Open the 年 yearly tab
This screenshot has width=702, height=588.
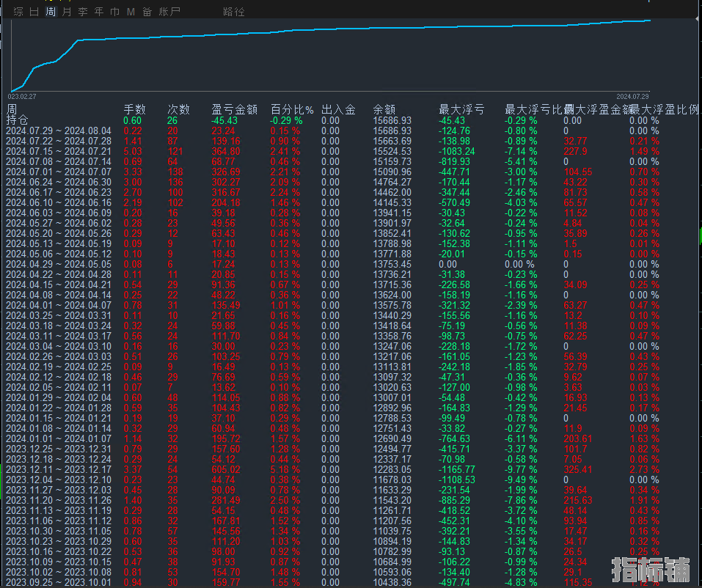99,12
